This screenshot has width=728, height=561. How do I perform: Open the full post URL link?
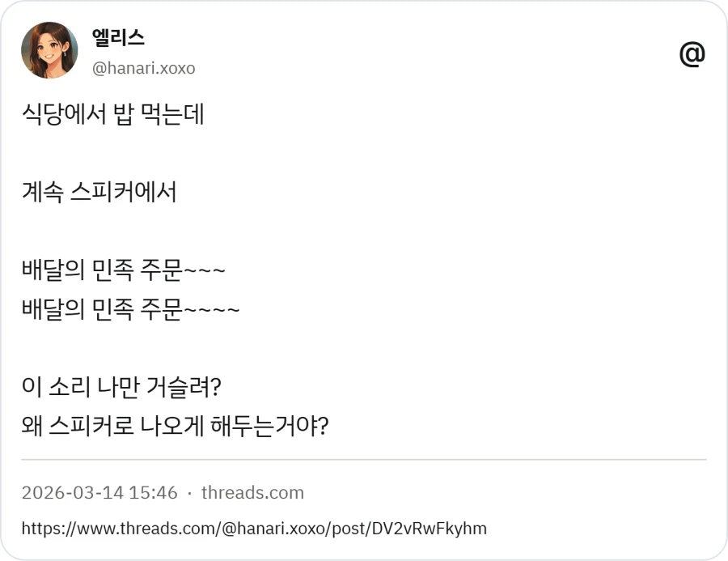click(255, 528)
